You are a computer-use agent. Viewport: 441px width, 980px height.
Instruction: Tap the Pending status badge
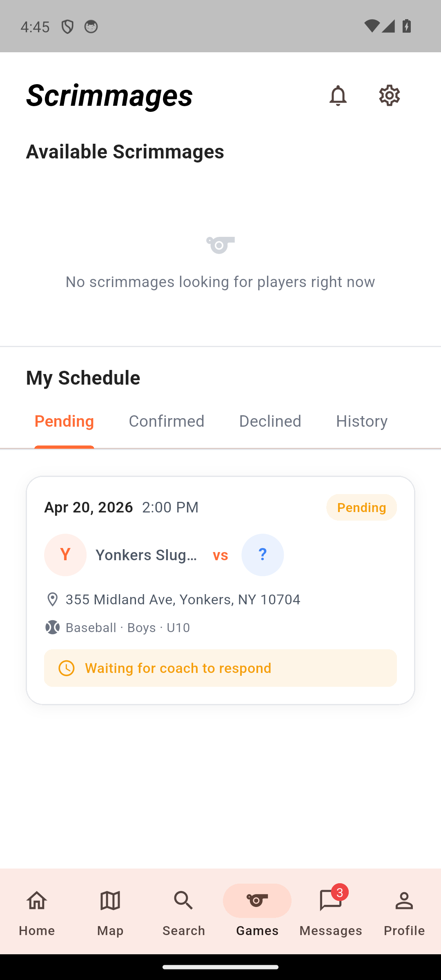tap(361, 508)
